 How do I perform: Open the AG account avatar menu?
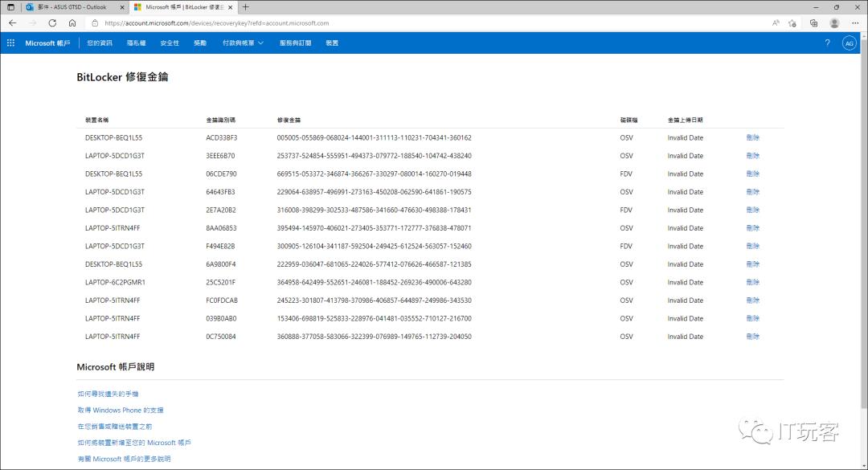pos(850,43)
